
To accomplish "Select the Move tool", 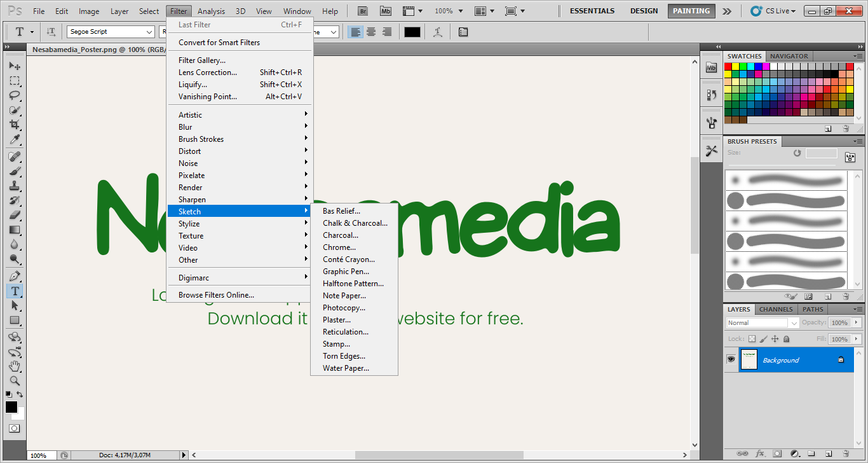I will [15, 66].
